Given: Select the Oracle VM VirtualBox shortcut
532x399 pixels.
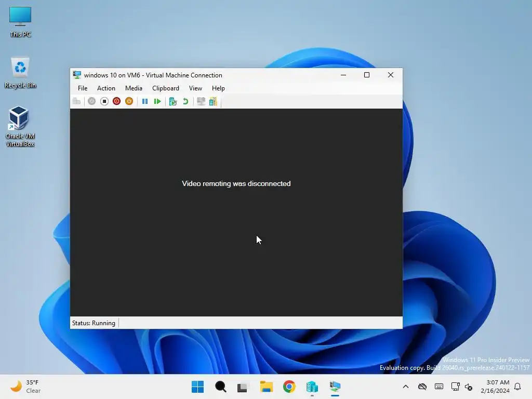Looking at the screenshot, I should 20,127.
